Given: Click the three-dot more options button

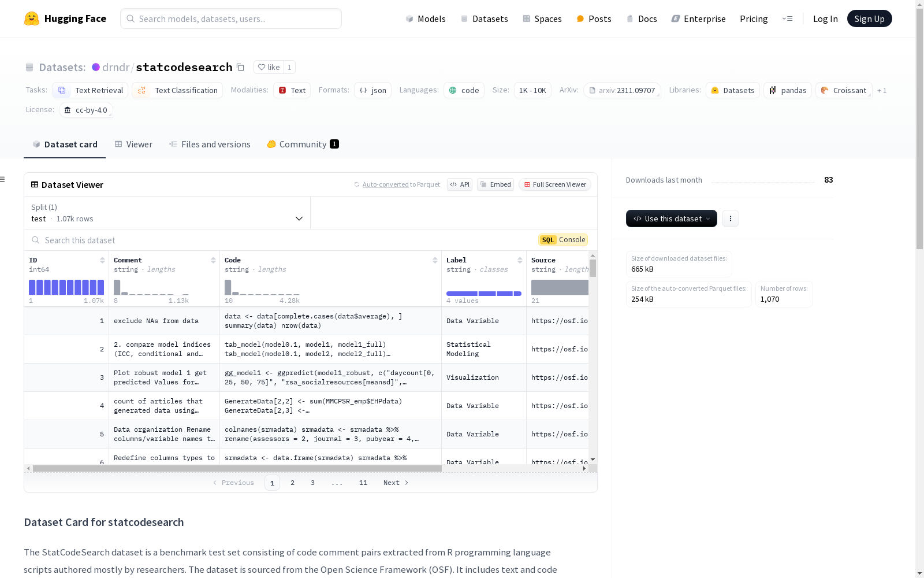Looking at the screenshot, I should pyautogui.click(x=731, y=218).
